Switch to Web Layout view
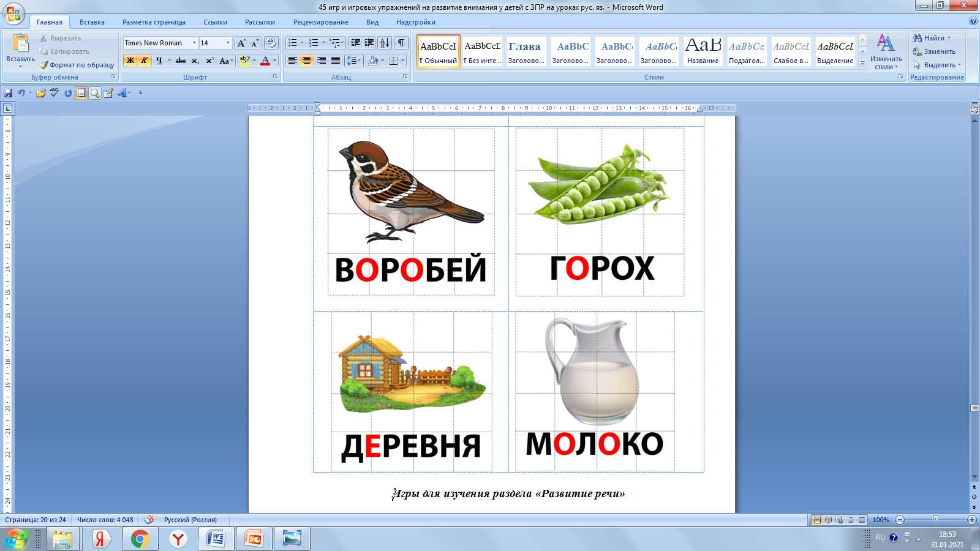 (839, 520)
